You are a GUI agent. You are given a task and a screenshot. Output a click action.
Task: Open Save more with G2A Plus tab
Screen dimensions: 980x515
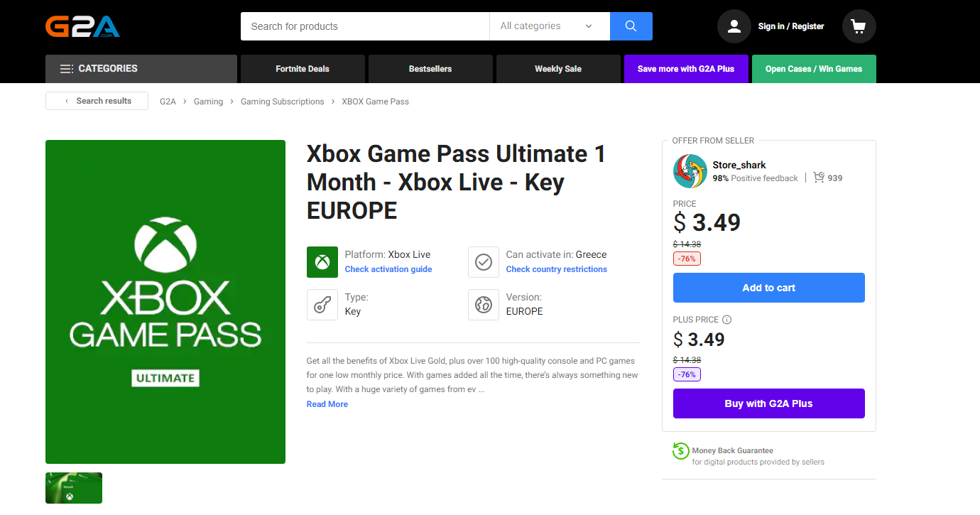pos(686,69)
